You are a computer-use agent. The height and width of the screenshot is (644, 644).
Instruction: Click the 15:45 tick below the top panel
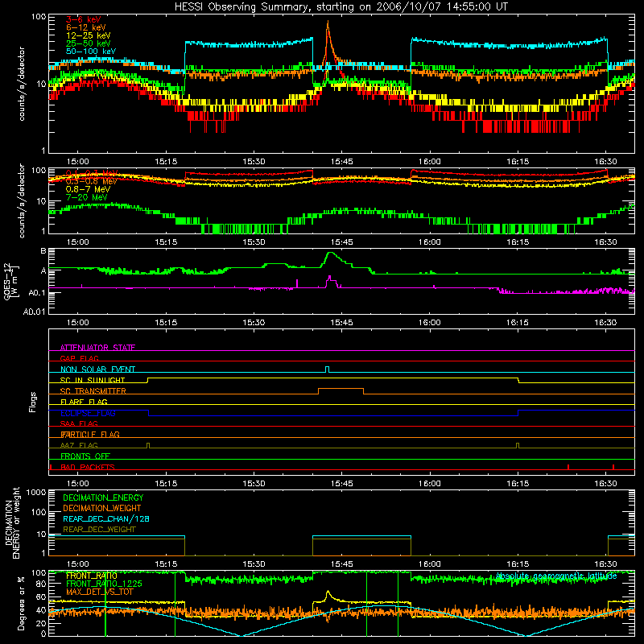(341, 162)
